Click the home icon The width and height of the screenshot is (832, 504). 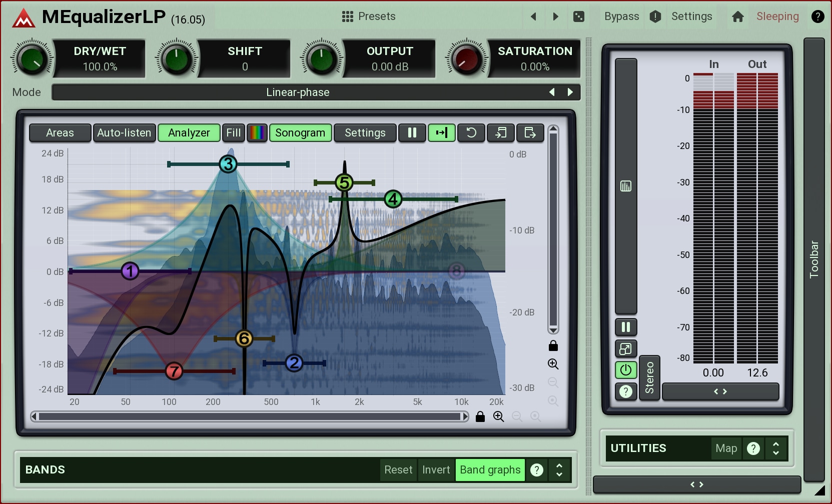click(x=737, y=16)
